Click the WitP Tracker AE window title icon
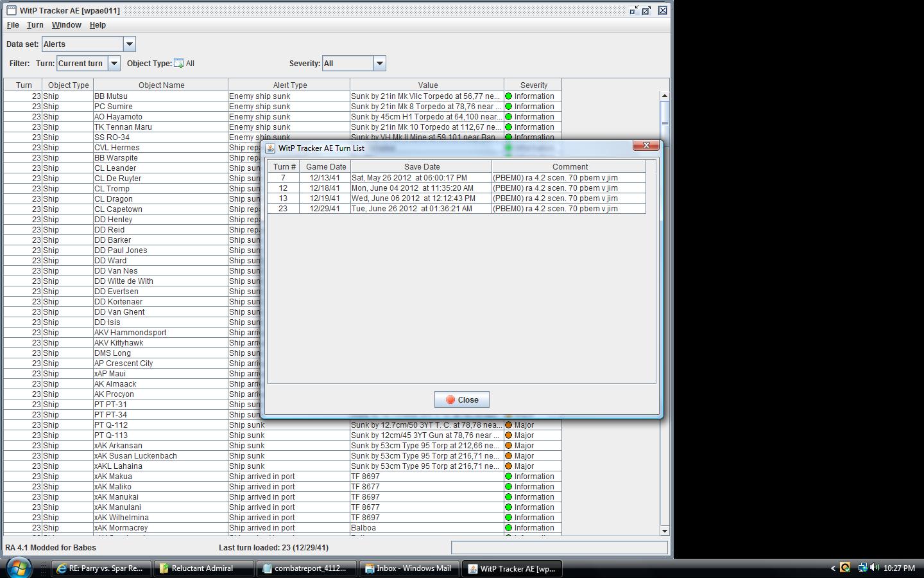This screenshot has height=578, width=924. click(x=11, y=10)
